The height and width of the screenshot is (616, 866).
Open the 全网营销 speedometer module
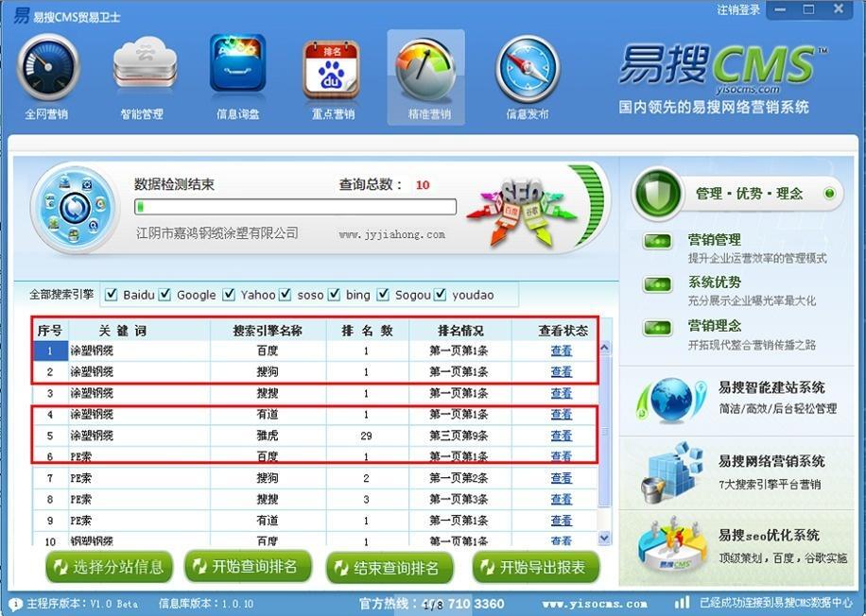click(47, 66)
